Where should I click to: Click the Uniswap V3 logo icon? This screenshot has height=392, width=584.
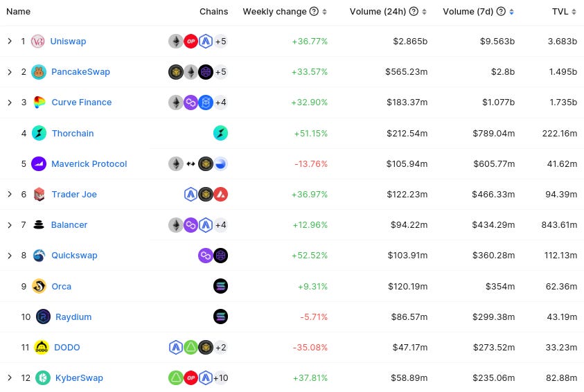[37, 42]
